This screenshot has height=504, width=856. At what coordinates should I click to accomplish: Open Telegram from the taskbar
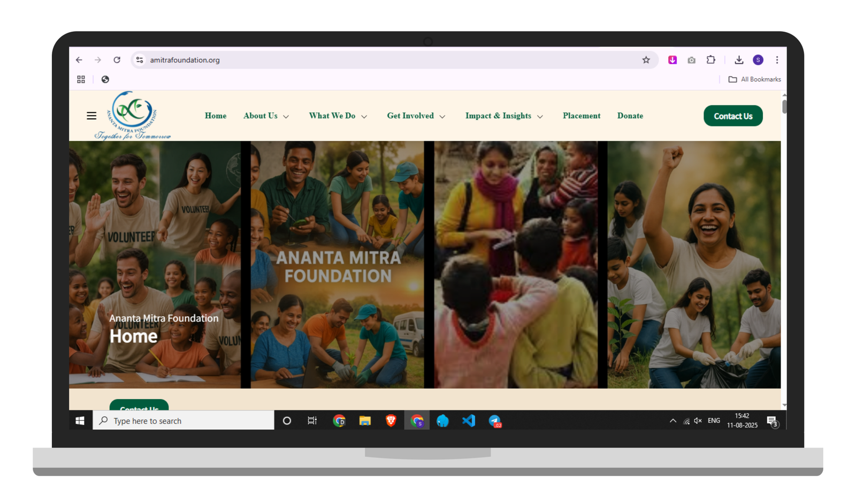(x=494, y=421)
